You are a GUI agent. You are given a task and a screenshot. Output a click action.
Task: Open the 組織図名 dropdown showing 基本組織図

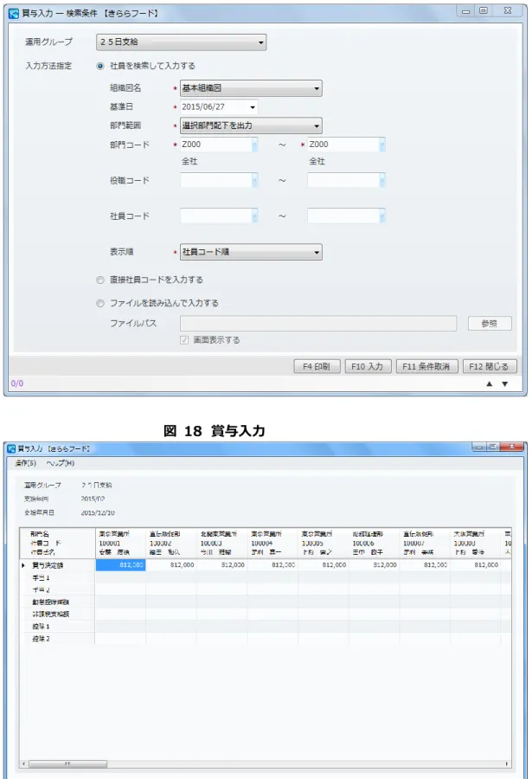pos(251,88)
